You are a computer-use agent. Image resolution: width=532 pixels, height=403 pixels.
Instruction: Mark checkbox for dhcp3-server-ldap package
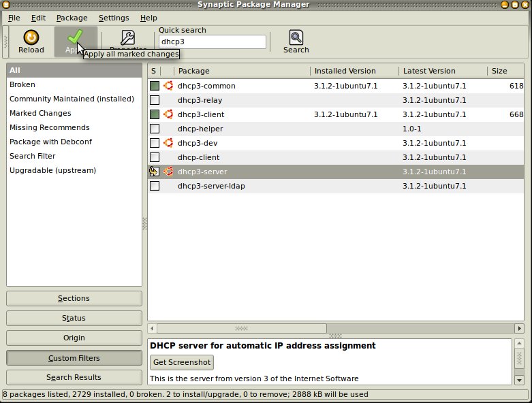pos(155,186)
